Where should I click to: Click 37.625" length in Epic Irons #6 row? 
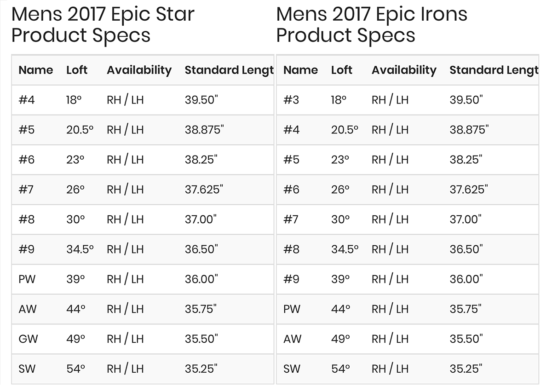tap(469, 190)
